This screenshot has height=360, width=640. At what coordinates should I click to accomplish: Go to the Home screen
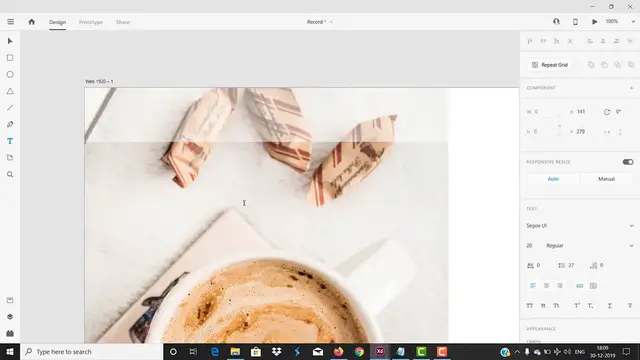[31, 22]
